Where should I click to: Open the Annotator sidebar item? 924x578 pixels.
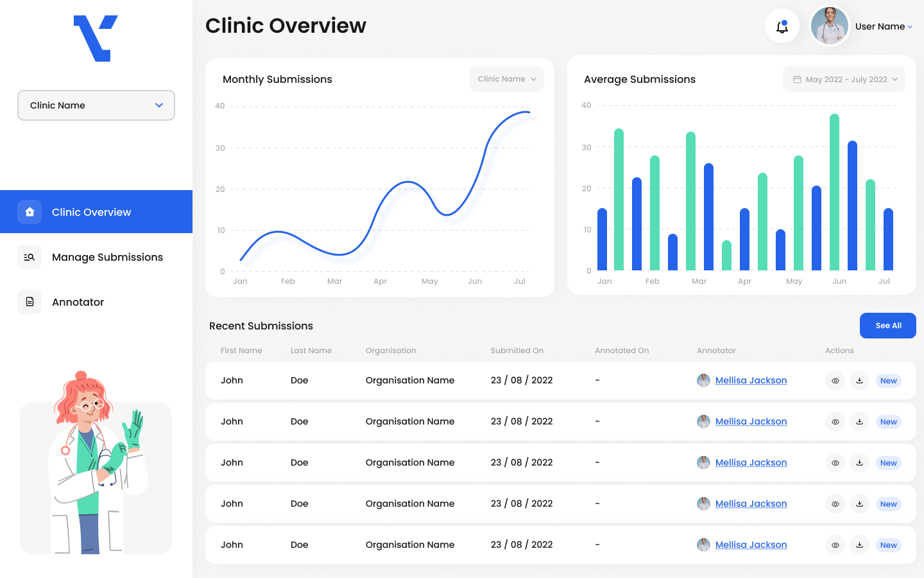point(78,302)
